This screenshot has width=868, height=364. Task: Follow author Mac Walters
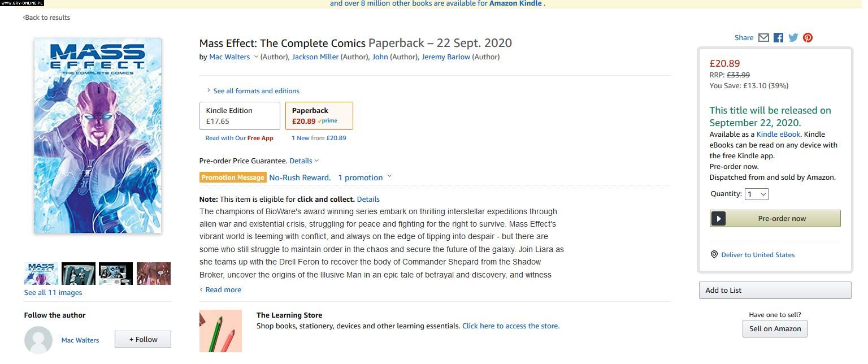point(143,340)
